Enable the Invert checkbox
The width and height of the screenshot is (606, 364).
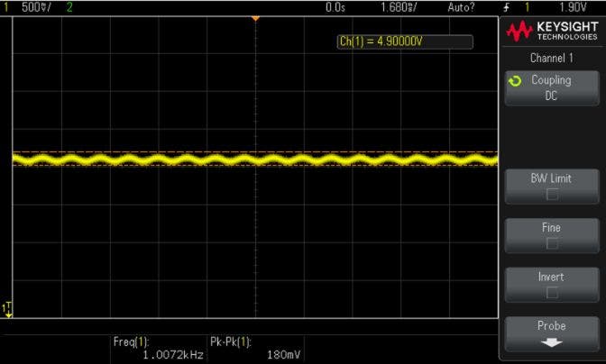(551, 293)
